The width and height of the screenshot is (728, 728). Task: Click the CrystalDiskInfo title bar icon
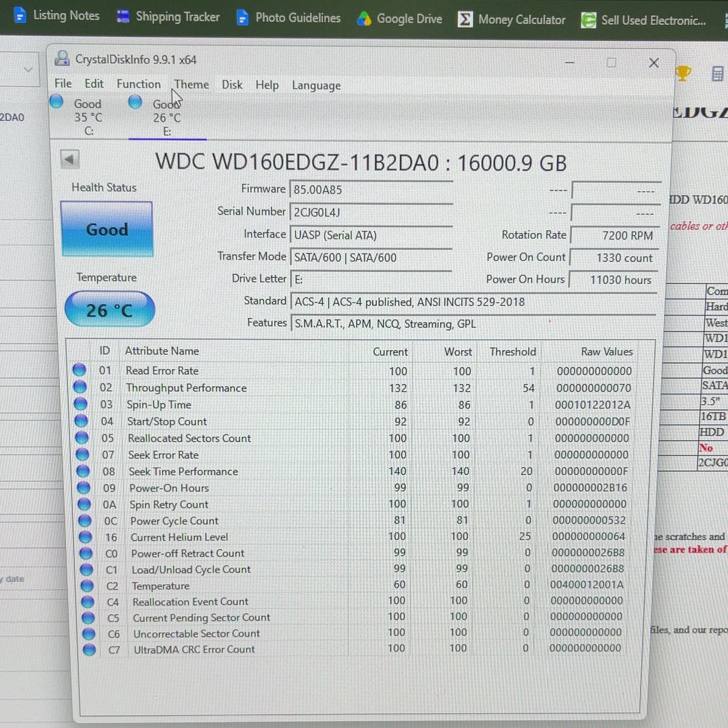point(62,59)
